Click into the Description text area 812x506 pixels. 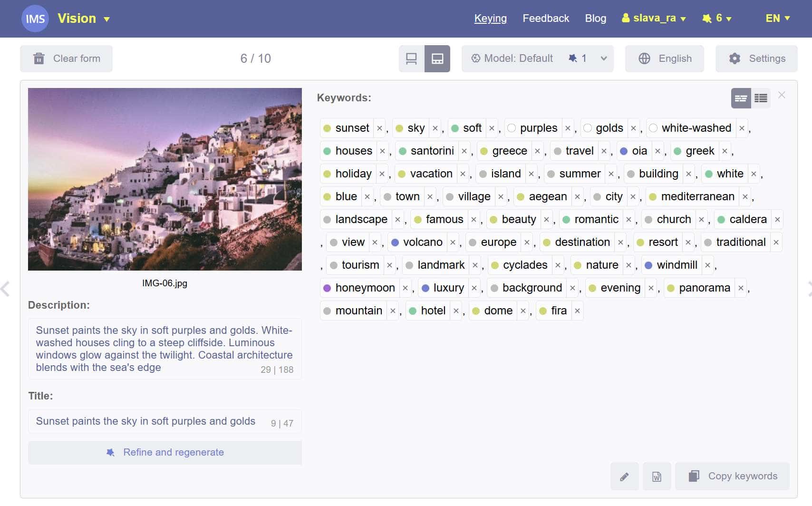[x=165, y=349]
